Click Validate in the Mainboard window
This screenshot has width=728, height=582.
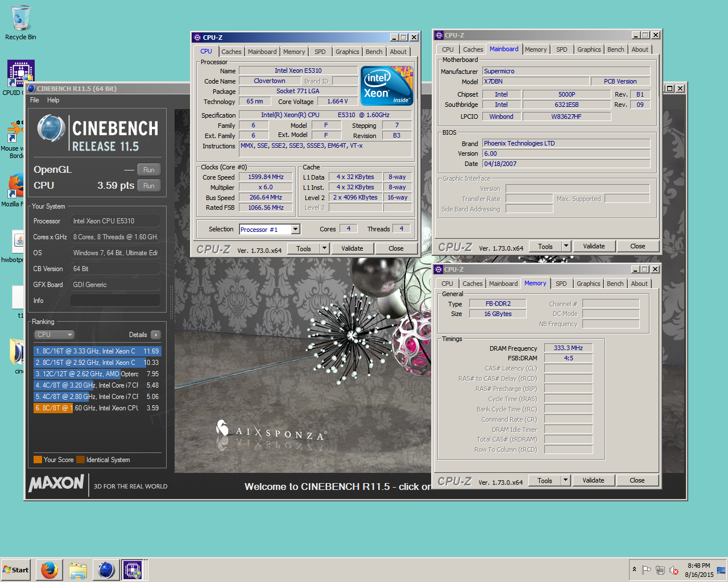click(x=594, y=246)
